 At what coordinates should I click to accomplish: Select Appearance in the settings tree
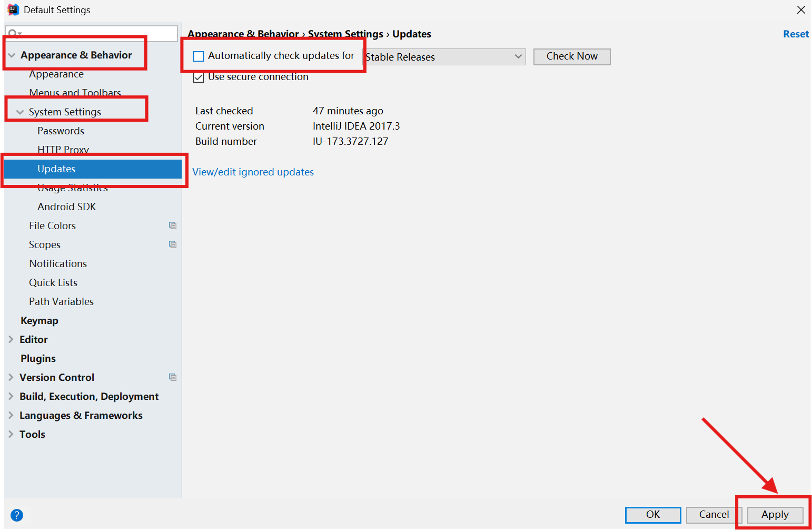coord(56,74)
